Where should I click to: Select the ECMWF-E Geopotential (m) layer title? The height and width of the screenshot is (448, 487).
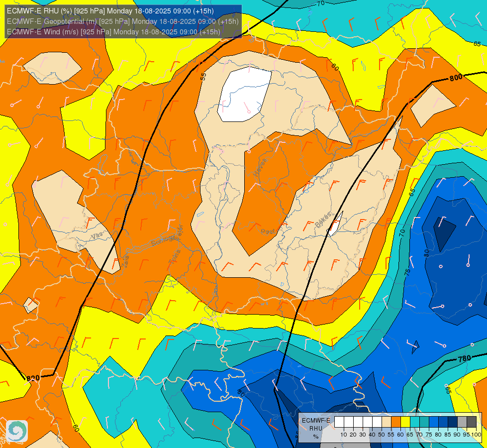123,21
